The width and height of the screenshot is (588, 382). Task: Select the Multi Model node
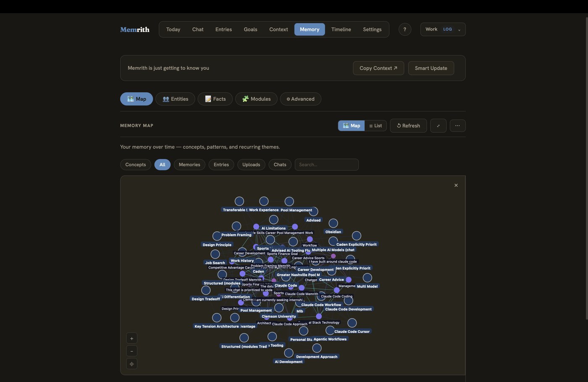pyautogui.click(x=367, y=278)
